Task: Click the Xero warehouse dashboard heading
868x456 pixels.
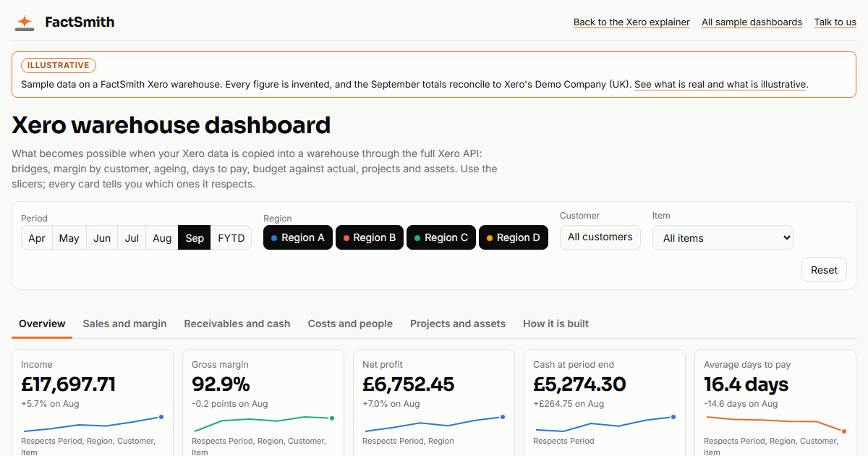Action: [171, 125]
